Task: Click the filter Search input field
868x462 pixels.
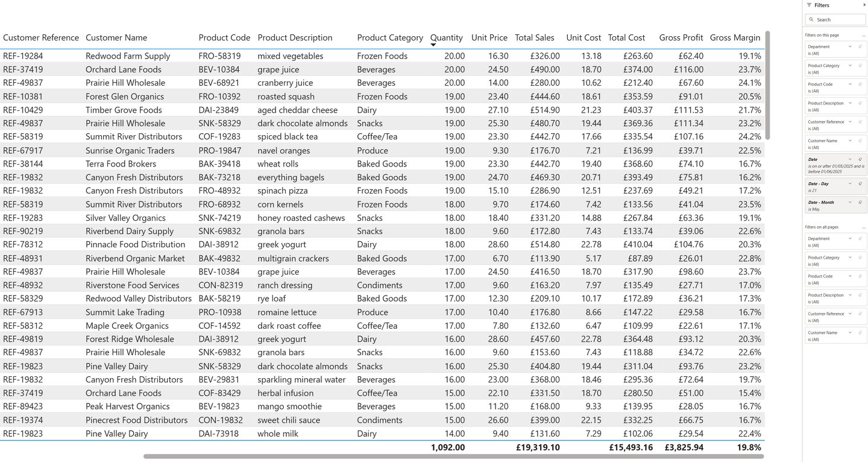Action: pyautogui.click(x=835, y=19)
